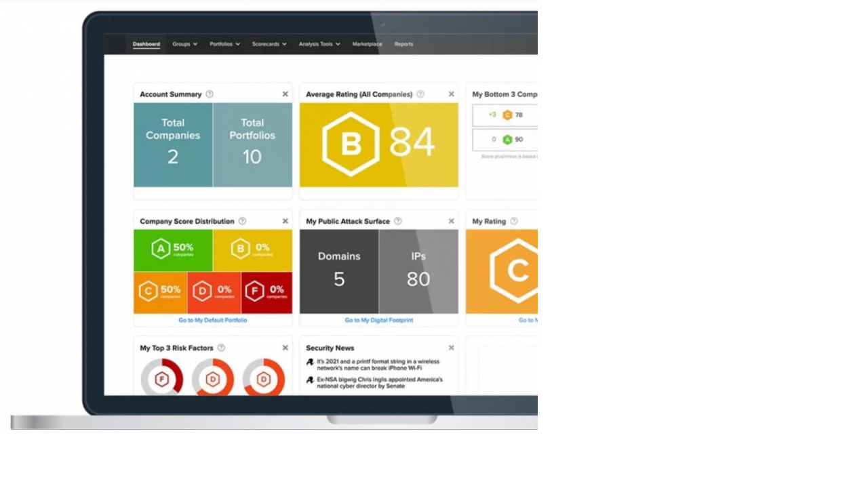Click the Company Score Distribution help icon
868x488 pixels.
242,221
